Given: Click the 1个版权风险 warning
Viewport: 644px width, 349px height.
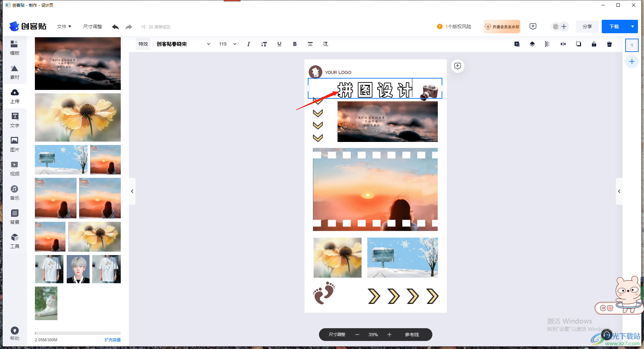Looking at the screenshot, I should tap(454, 27).
